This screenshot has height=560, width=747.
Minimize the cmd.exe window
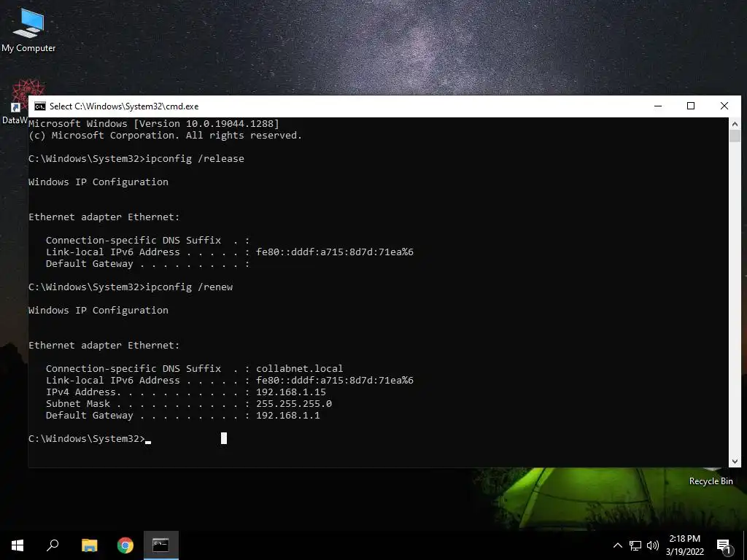point(658,106)
